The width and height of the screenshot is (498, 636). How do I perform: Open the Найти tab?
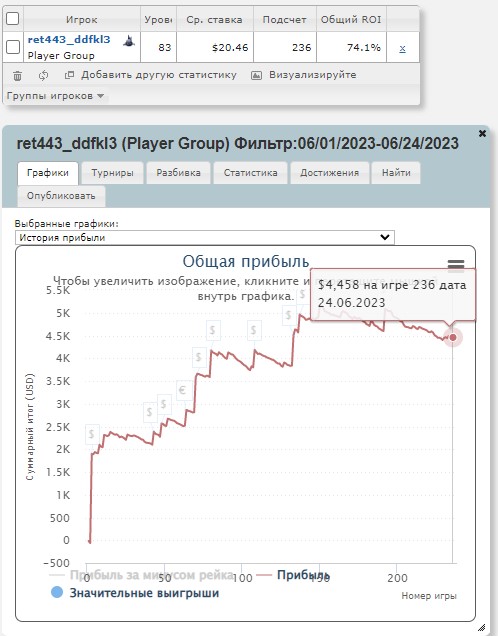pos(396,173)
